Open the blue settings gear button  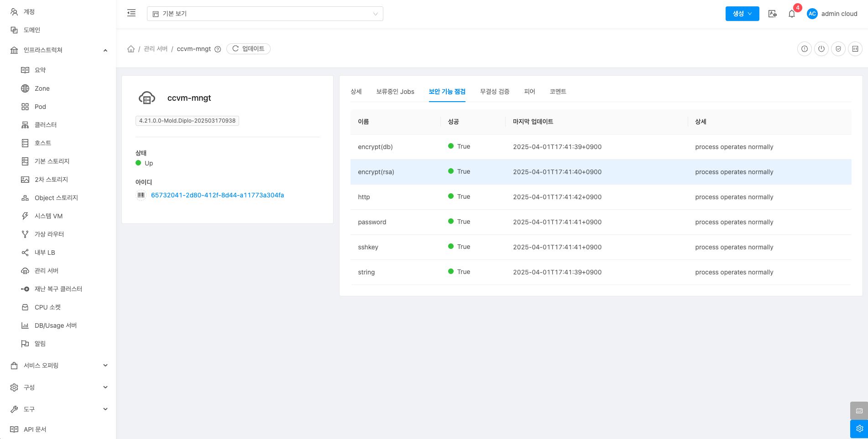[x=859, y=429]
